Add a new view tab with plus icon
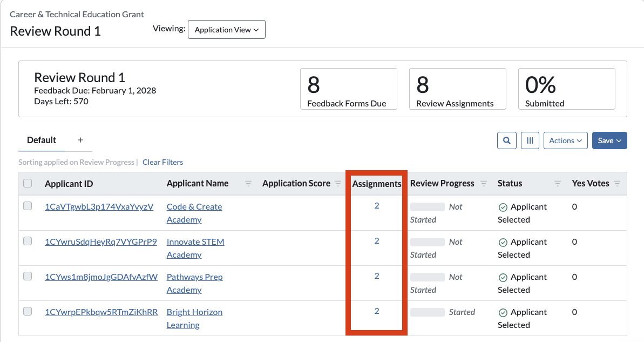The width and height of the screenshot is (644, 342). pyautogui.click(x=80, y=140)
